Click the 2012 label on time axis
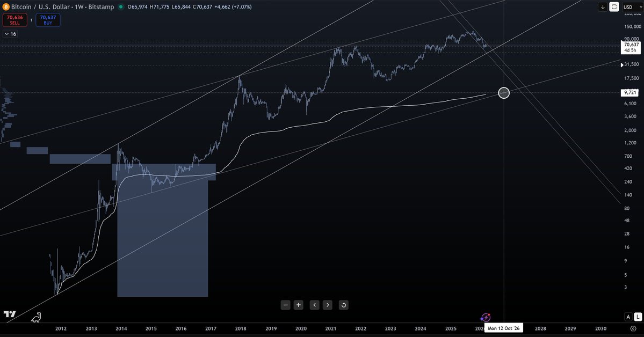644x337 pixels. (61, 328)
